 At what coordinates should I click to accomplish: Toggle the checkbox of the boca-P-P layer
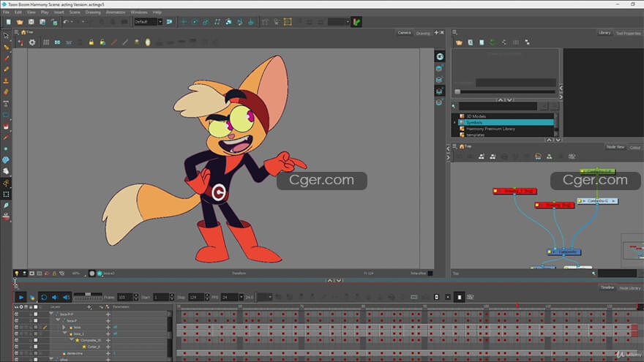pos(36,314)
